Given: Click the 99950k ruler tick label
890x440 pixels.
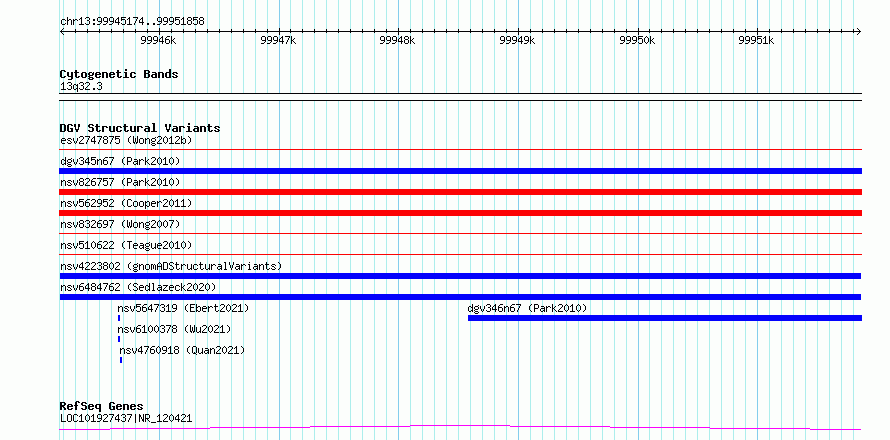Looking at the screenshot, I should [x=637, y=40].
